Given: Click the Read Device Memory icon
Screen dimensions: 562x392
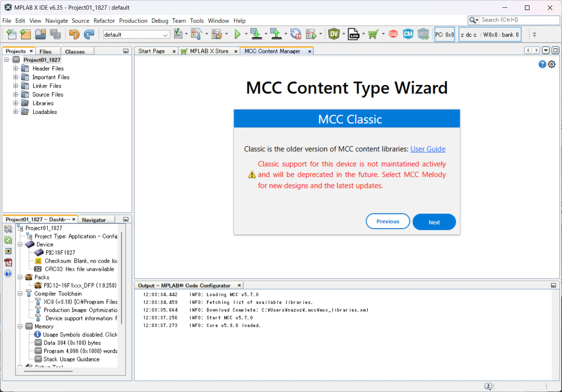Looking at the screenshot, I should [276, 34].
